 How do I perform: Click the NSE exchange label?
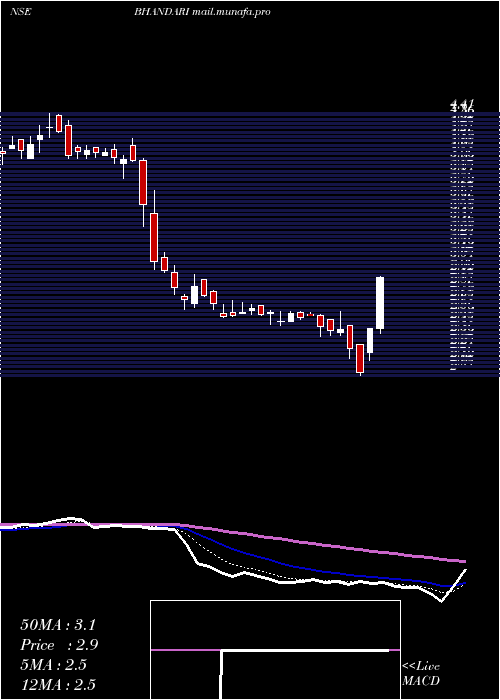coord(21,12)
